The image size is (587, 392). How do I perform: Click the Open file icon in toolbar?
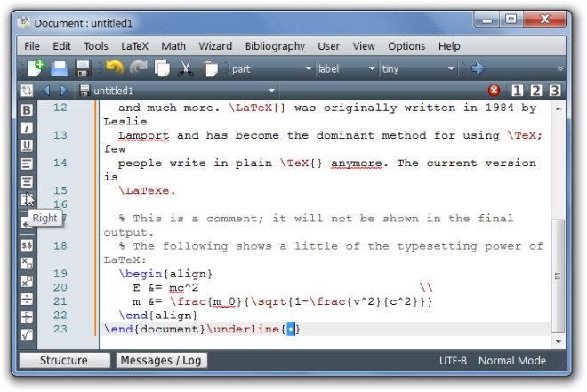coord(60,68)
